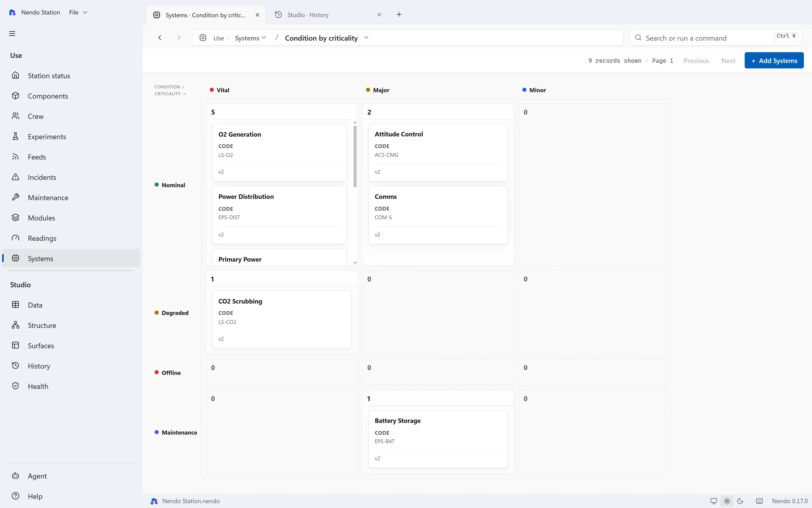The width and height of the screenshot is (812, 508).
Task: Open Agent robot icon
Action: pyautogui.click(x=15, y=476)
